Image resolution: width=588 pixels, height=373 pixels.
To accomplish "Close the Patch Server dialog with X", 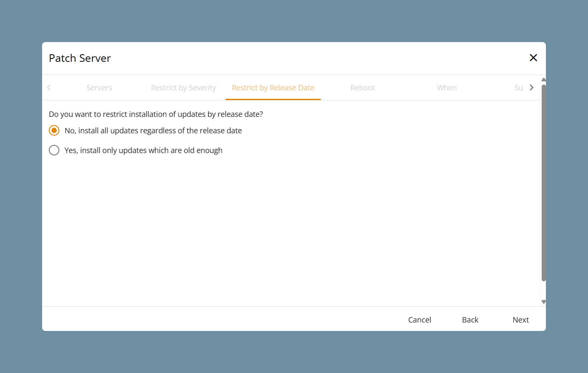I will 533,58.
